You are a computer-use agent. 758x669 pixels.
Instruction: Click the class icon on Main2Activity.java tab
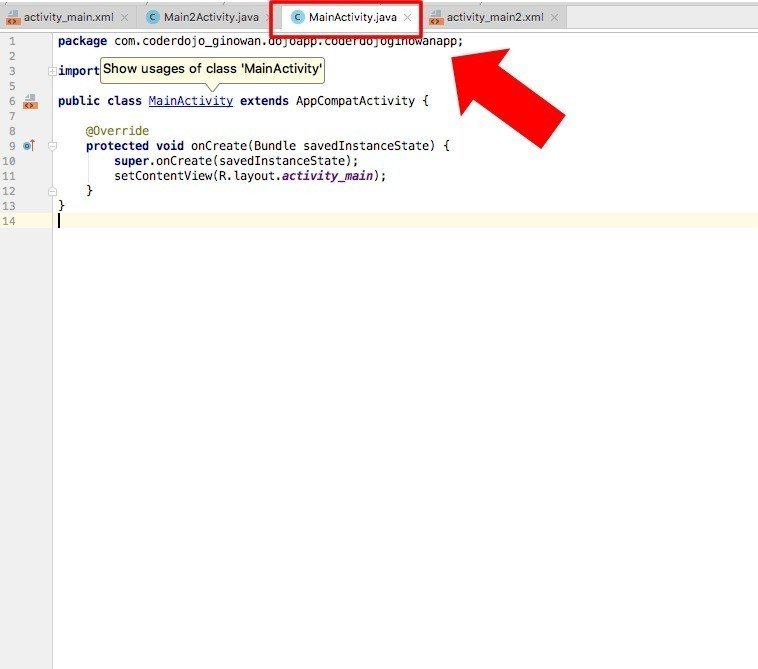point(153,17)
